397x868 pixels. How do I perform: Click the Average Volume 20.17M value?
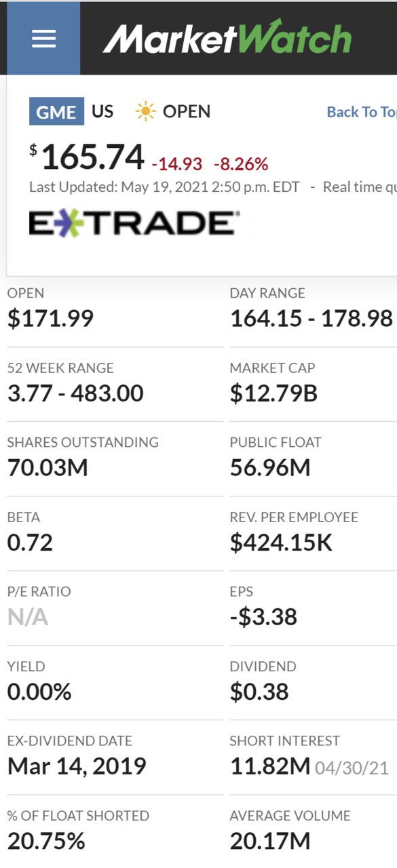click(x=270, y=840)
